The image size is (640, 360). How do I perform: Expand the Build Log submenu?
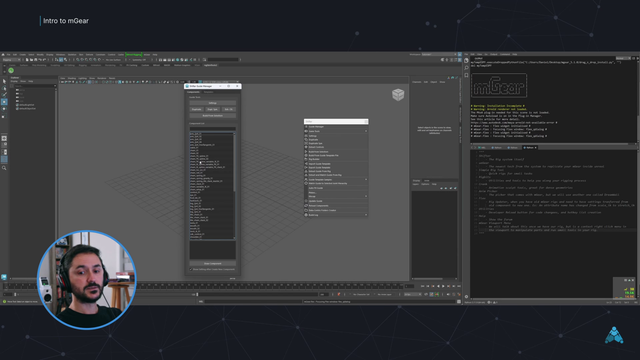tap(366, 215)
